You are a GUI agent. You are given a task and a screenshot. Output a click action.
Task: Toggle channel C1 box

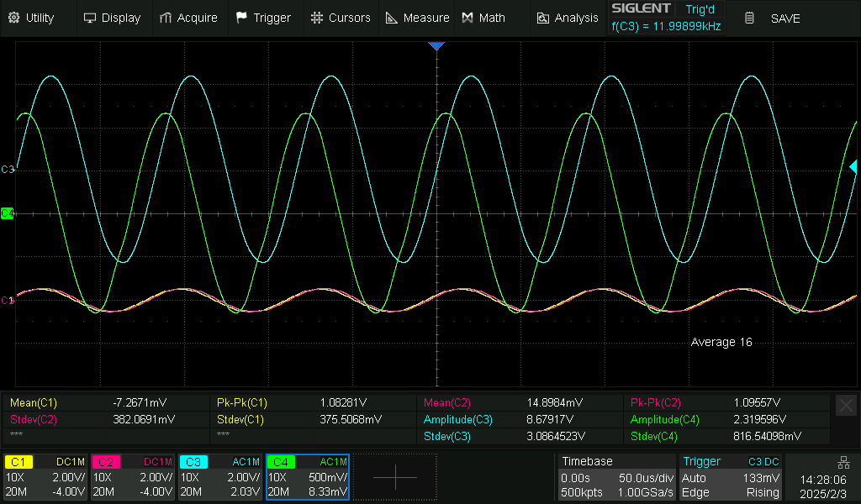[x=45, y=476]
